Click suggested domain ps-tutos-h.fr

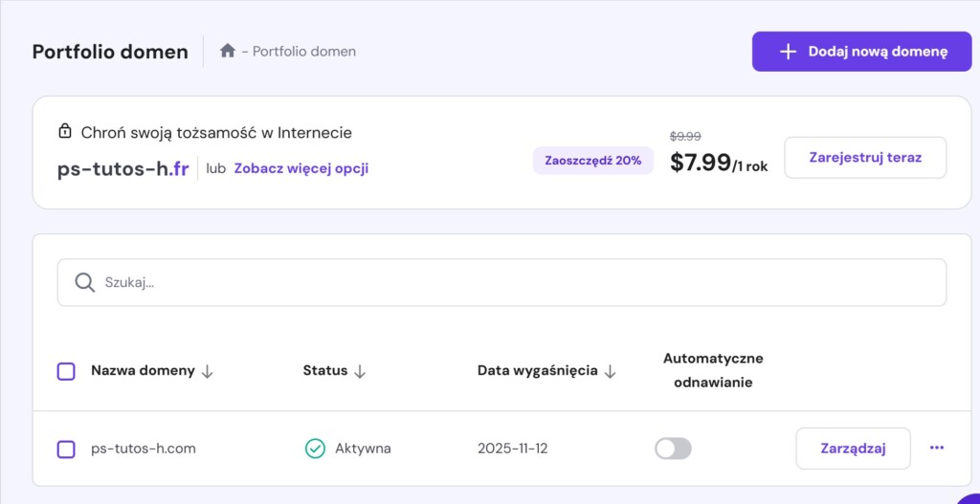click(123, 169)
